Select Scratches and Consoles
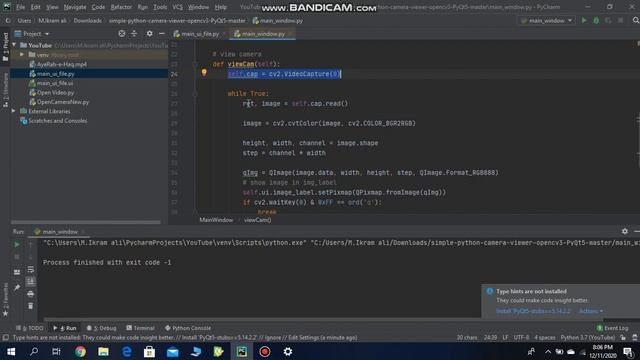The width and height of the screenshot is (640, 360). point(57,121)
